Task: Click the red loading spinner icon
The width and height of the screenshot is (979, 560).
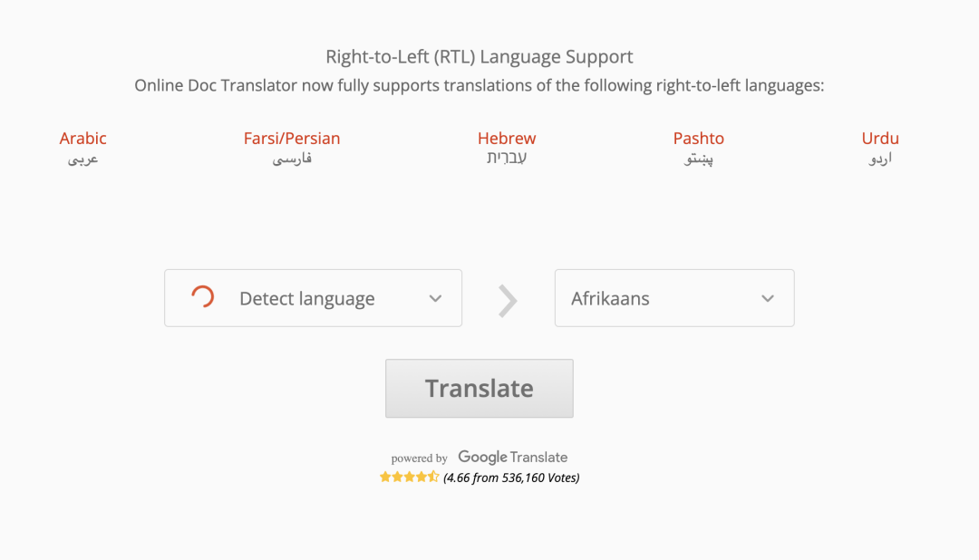Action: click(x=201, y=297)
